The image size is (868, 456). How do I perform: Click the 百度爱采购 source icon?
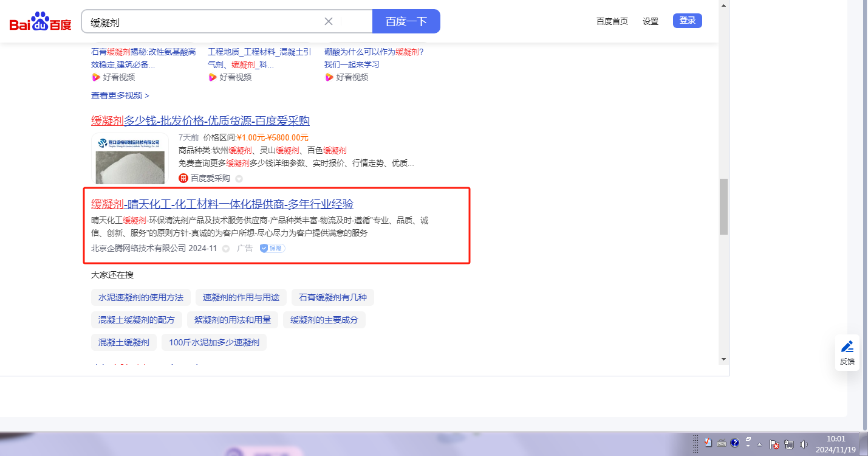click(183, 178)
